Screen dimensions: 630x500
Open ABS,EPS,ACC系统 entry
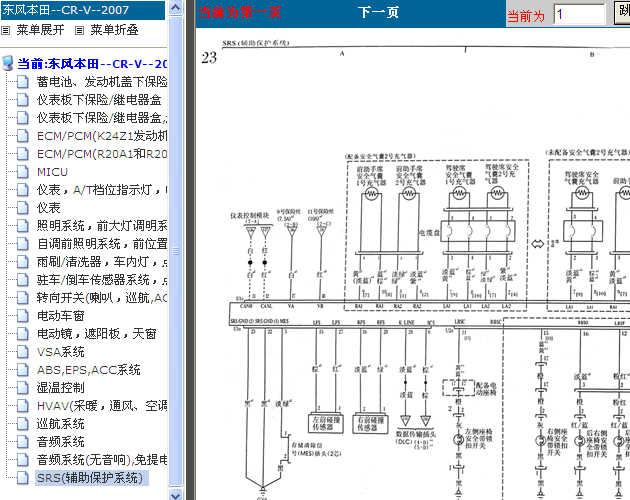pyautogui.click(x=89, y=370)
